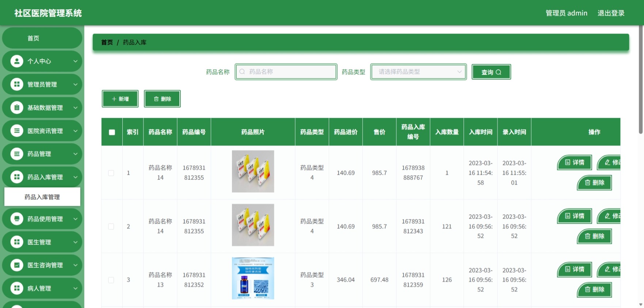The height and width of the screenshot is (308, 644).
Task: Click the 新增 add button
Action: coord(120,99)
